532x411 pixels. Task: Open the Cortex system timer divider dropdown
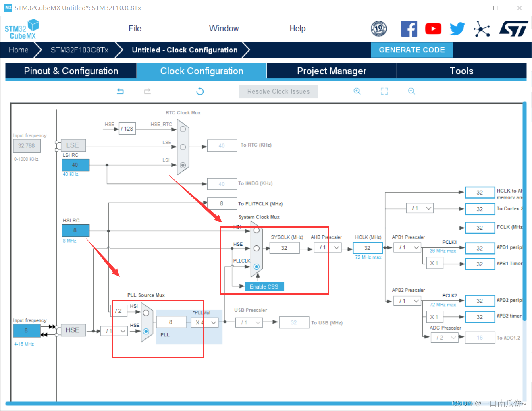(420, 208)
